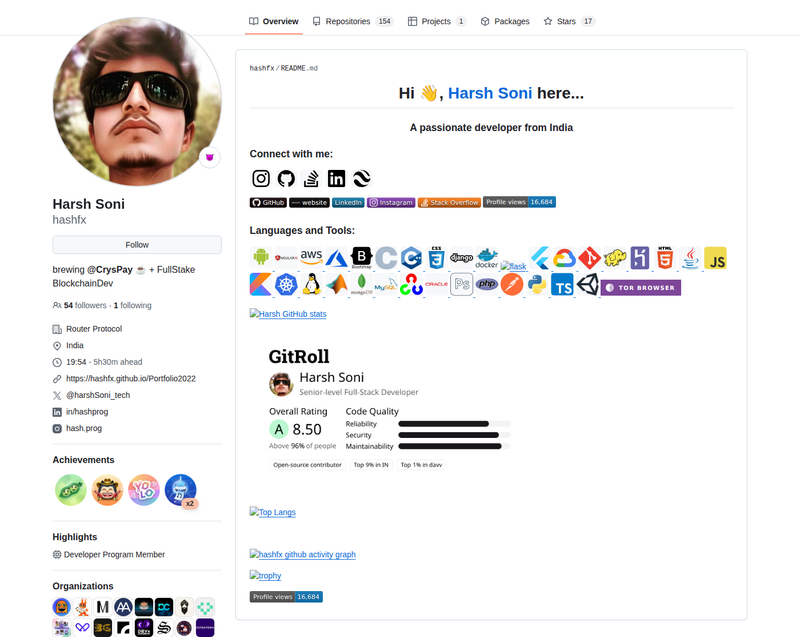Viewport: 800px width, 637px height.
Task: Open the Harsh GitHub stats link
Action: pos(288,314)
